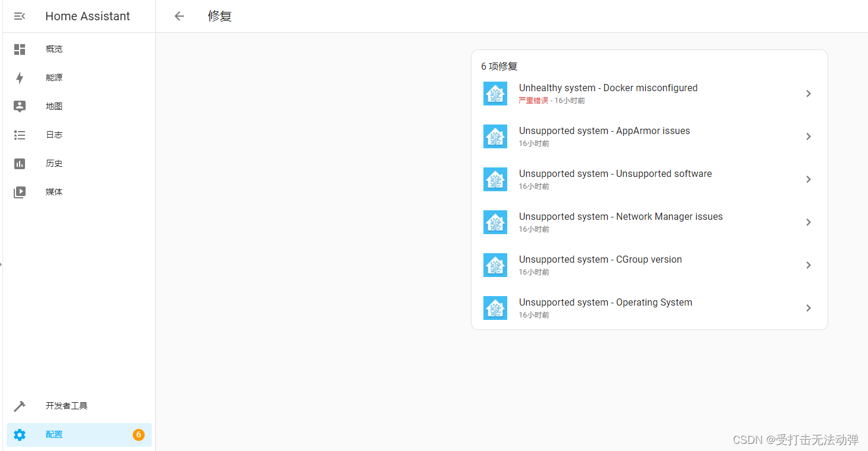Select 配置 in the sidebar
868x451 pixels.
(79, 435)
